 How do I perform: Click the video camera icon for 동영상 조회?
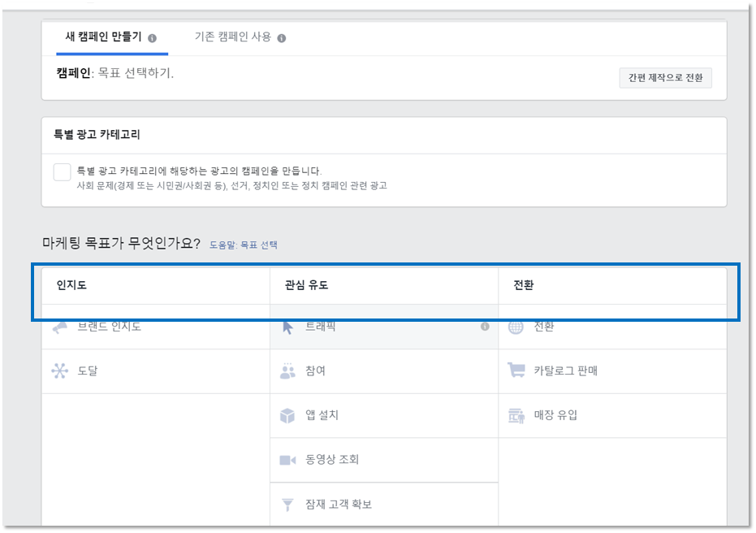pos(287,460)
